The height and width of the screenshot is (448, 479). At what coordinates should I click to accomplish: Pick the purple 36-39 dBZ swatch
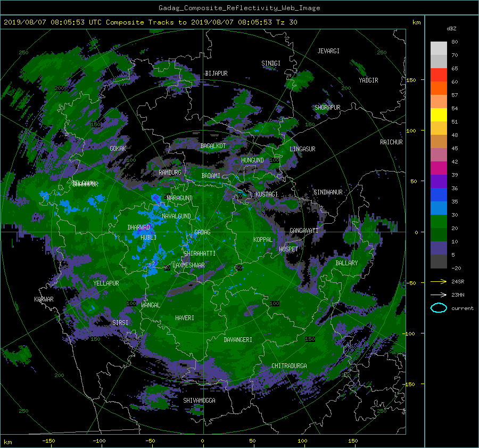[x=439, y=182]
